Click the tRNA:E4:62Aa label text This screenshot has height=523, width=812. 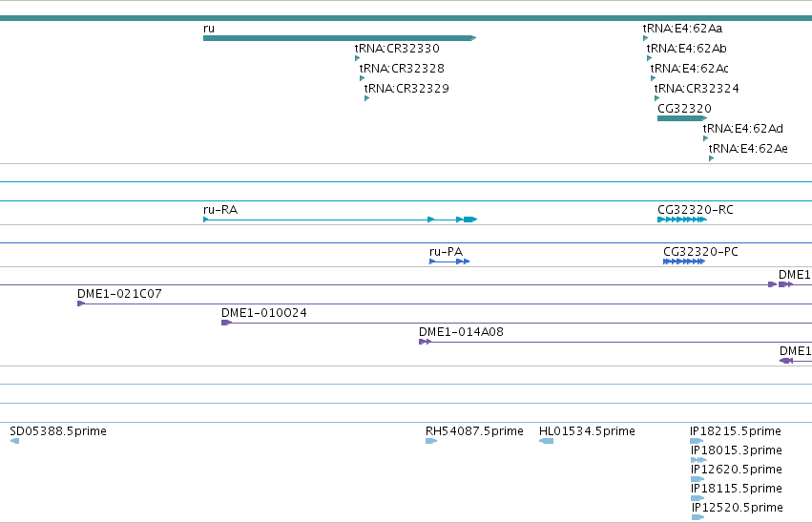click(682, 29)
